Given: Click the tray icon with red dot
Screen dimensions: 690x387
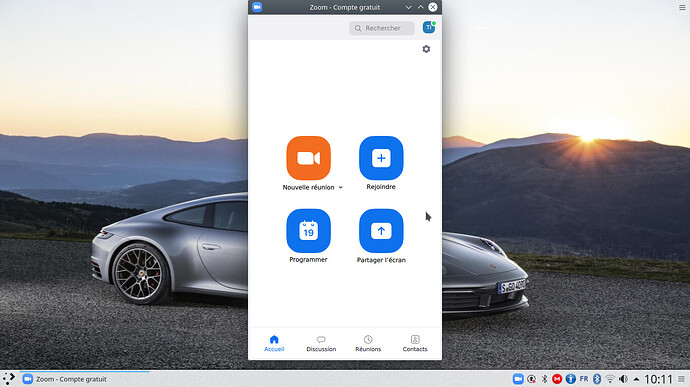Looking at the screenshot, I should click(532, 379).
